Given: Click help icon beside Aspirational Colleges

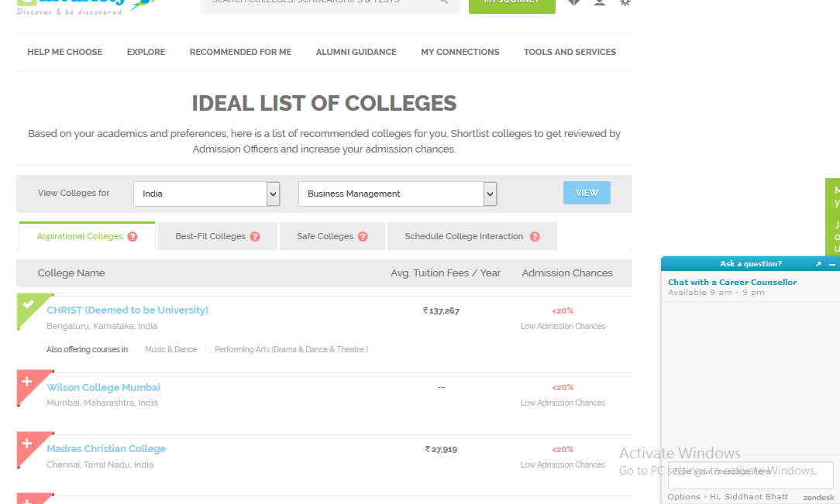Looking at the screenshot, I should pos(133,236).
